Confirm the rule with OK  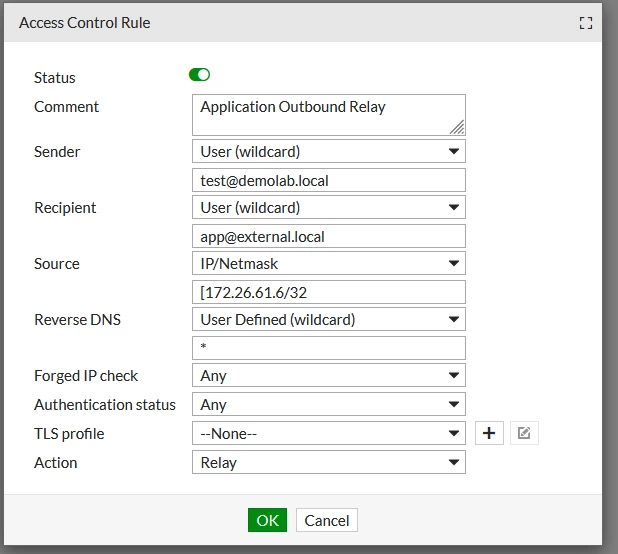[267, 520]
